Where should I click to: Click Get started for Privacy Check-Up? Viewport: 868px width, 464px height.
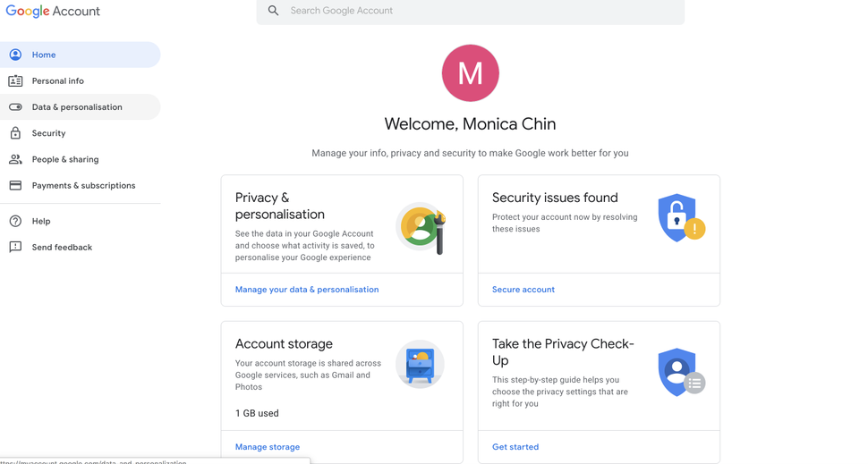[515, 447]
